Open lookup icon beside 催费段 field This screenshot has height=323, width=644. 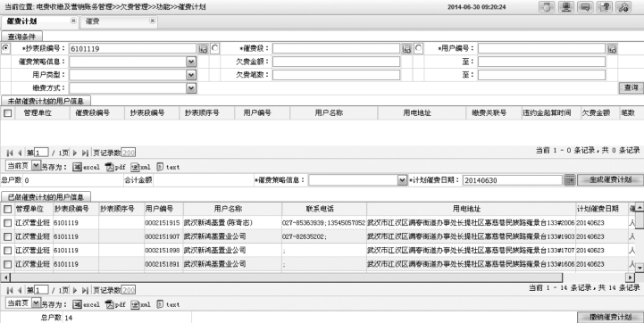click(x=406, y=48)
